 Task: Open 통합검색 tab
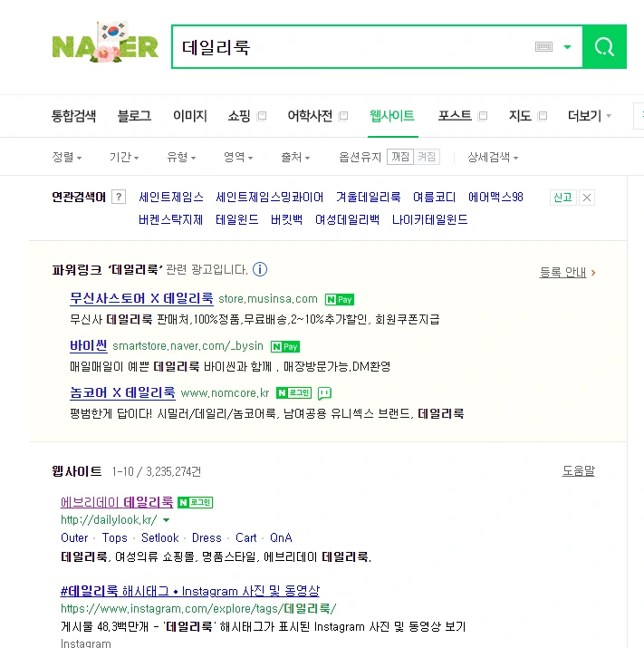[73, 116]
